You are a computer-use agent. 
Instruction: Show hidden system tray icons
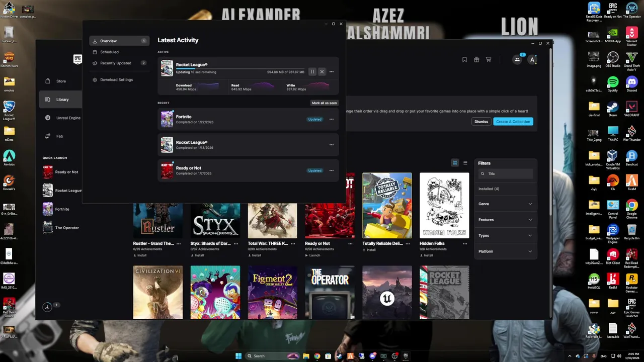click(x=570, y=356)
